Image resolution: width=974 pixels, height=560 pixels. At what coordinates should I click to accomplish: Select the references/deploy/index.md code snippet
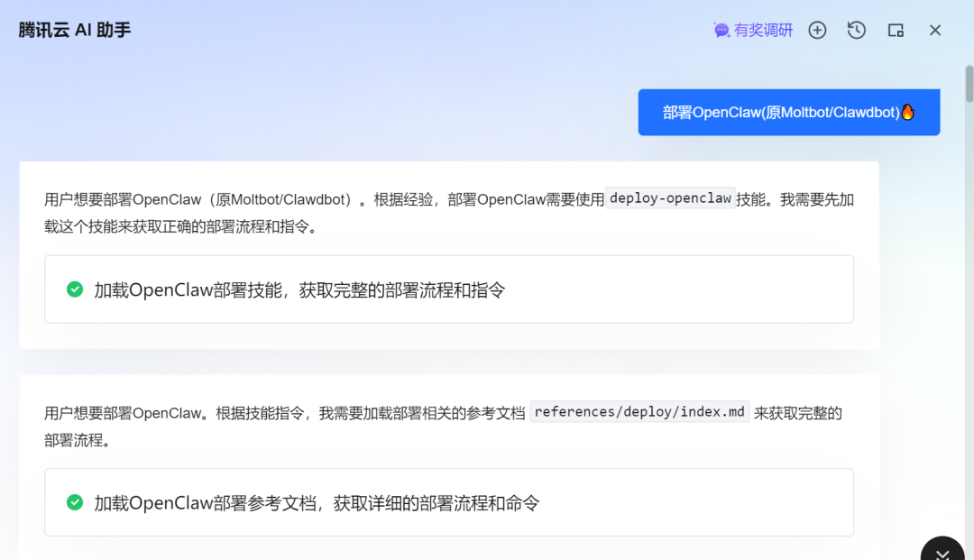(x=639, y=411)
